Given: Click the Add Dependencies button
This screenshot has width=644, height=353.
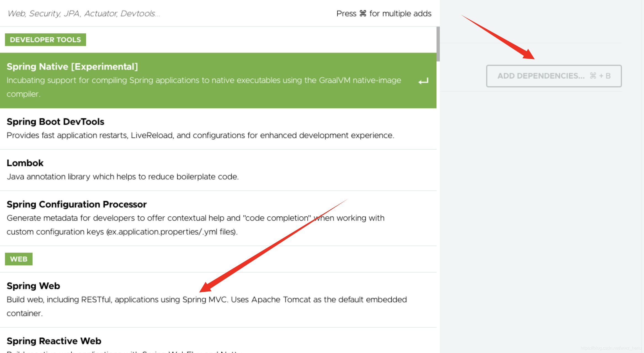Looking at the screenshot, I should [553, 76].
